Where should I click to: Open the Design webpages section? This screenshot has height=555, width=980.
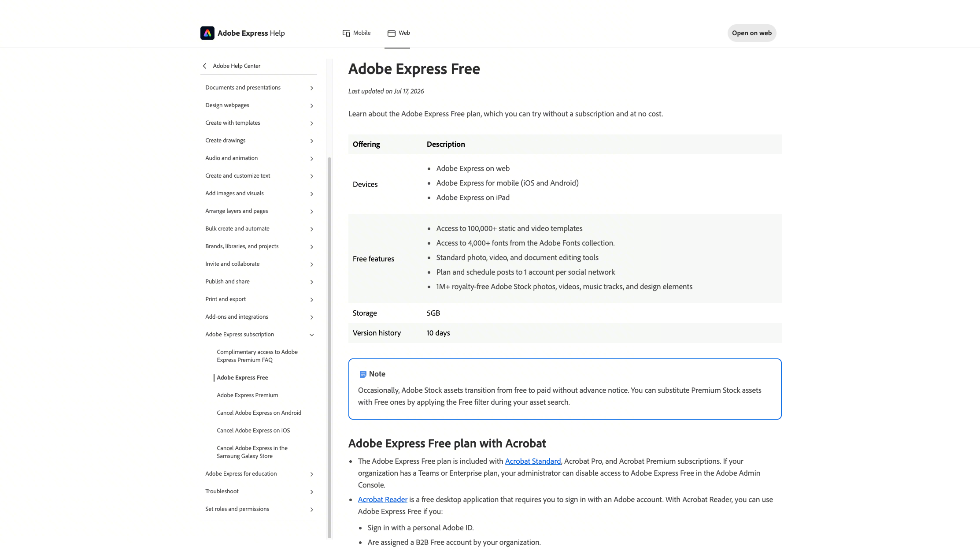click(227, 105)
